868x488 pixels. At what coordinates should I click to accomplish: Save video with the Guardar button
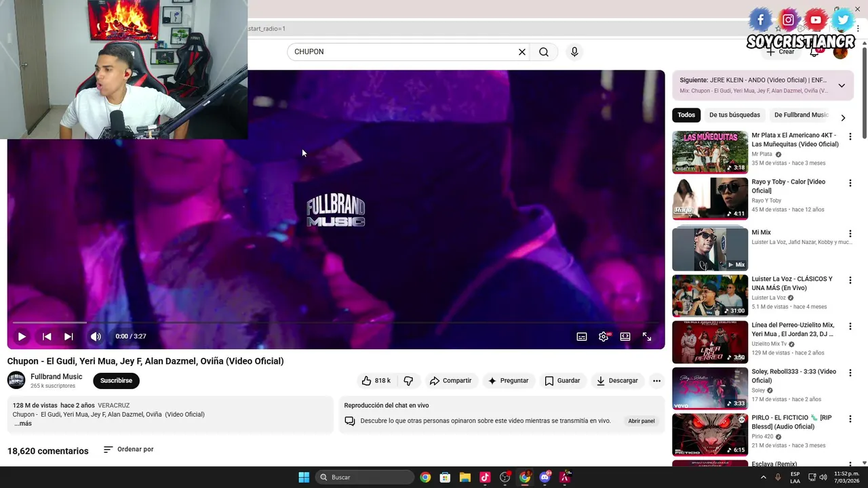562,381
